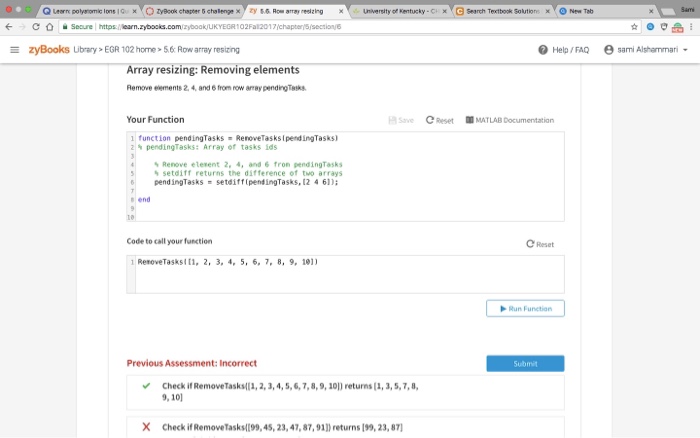700x438 pixels.
Task: Click the extension icon with red NEW badge
Action: point(678,28)
